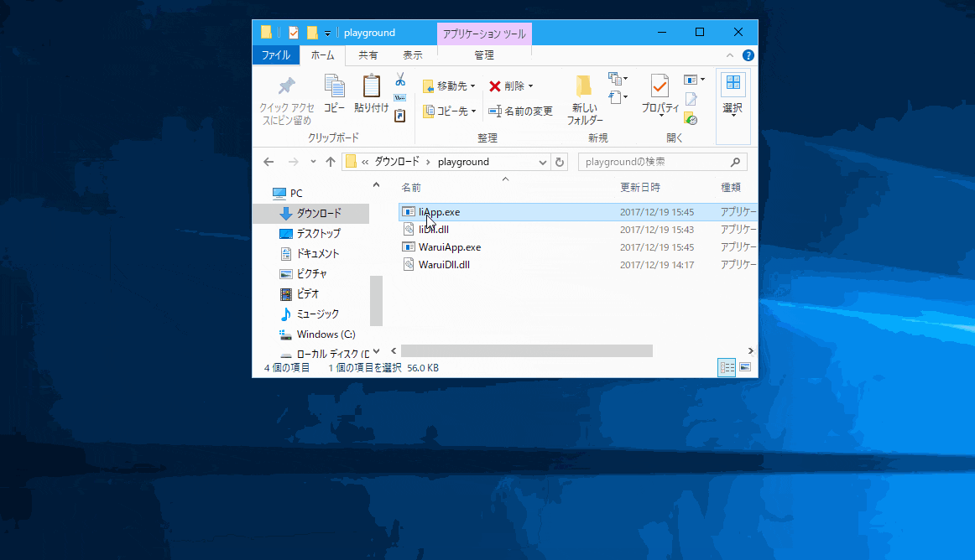Refresh the playground folder view
975x560 pixels.
point(560,163)
